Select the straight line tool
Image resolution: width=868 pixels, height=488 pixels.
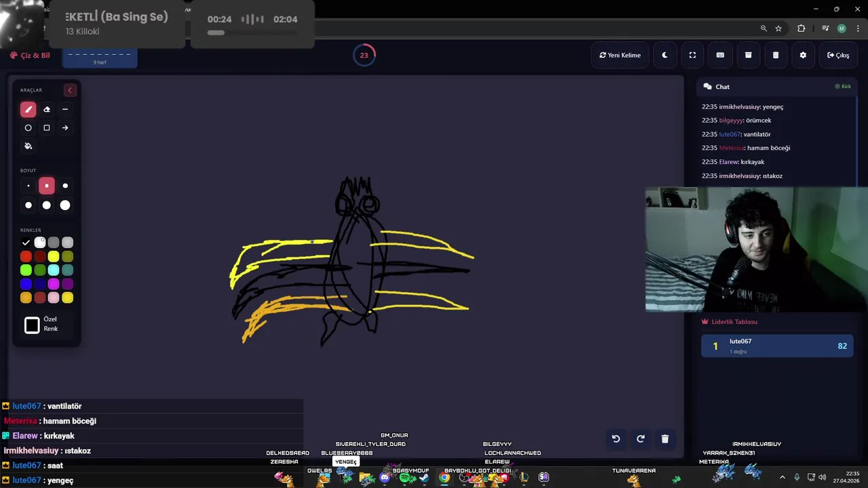65,109
